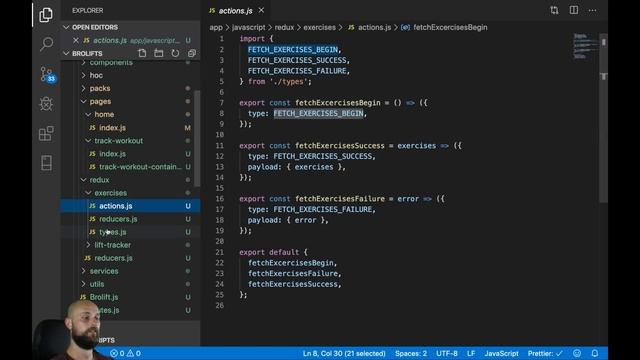Click Ln 8, Col 30 status item
The width and height of the screenshot is (640, 360).
pos(344,353)
